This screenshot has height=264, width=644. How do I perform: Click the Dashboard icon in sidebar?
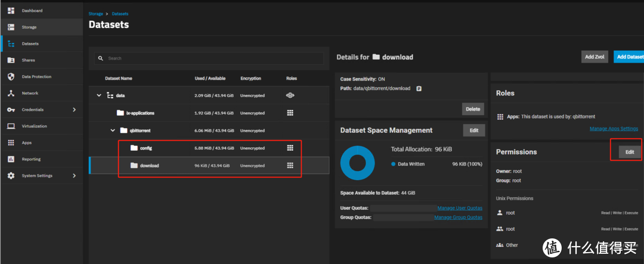11,11
